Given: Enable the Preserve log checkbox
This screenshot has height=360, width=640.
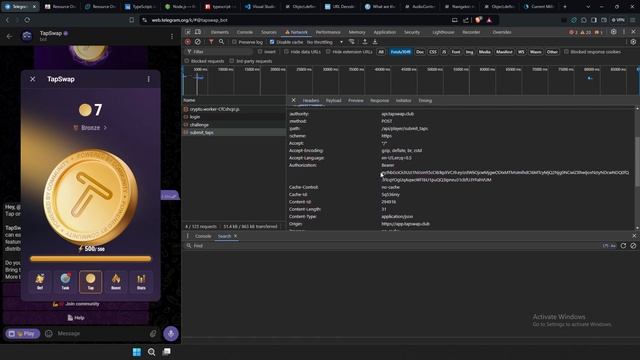Looking at the screenshot, I should click(x=234, y=42).
